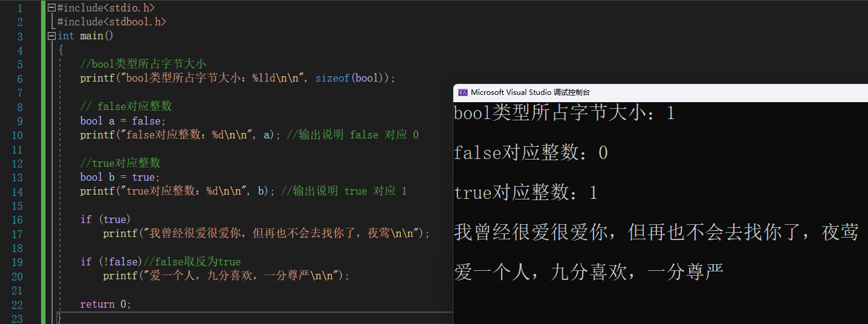868x324 pixels.
Task: Click the 'bool a = false;' statement
Action: point(123,121)
